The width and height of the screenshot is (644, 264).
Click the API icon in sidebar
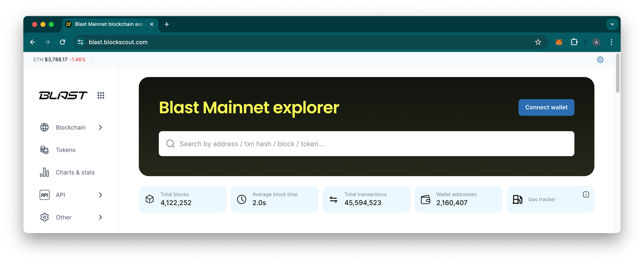click(44, 195)
